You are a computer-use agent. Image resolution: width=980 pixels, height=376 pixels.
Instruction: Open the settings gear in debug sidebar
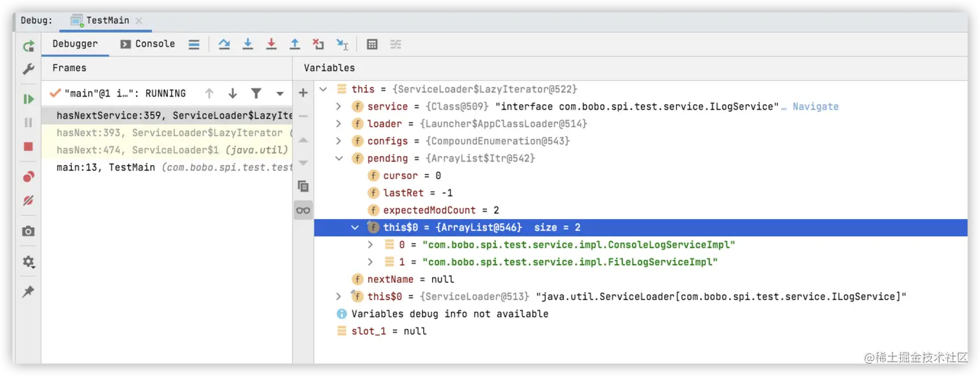pyautogui.click(x=29, y=262)
